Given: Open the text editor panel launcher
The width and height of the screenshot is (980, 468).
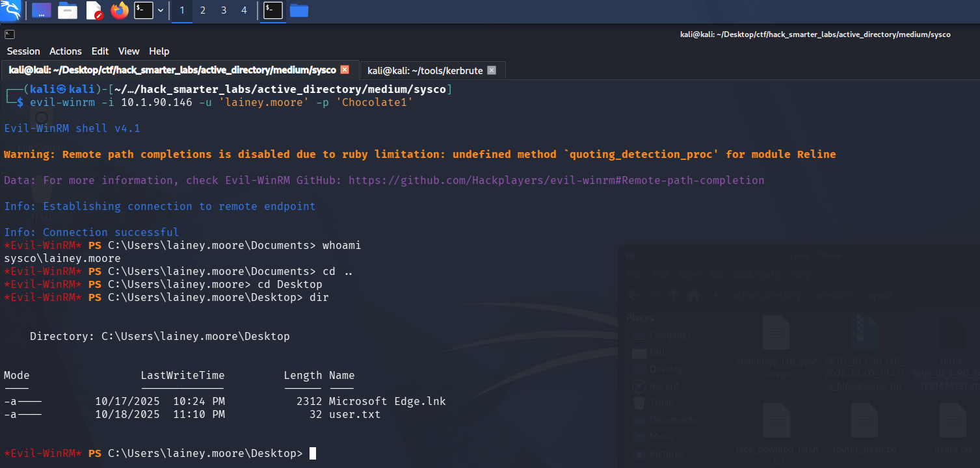Looking at the screenshot, I should tap(94, 10).
